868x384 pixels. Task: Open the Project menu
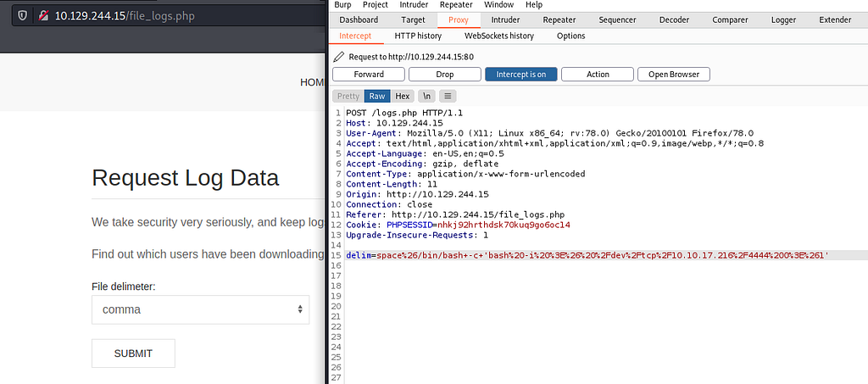coord(376,4)
